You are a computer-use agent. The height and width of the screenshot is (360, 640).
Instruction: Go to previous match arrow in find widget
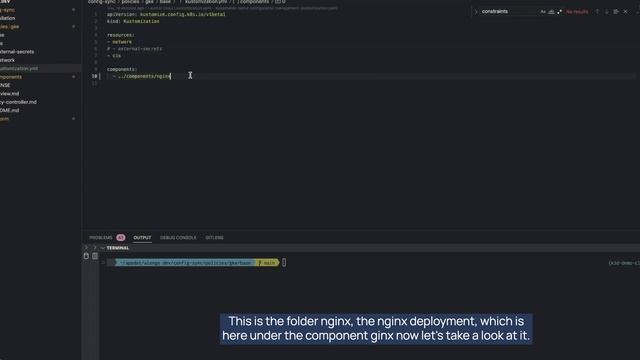[597, 12]
